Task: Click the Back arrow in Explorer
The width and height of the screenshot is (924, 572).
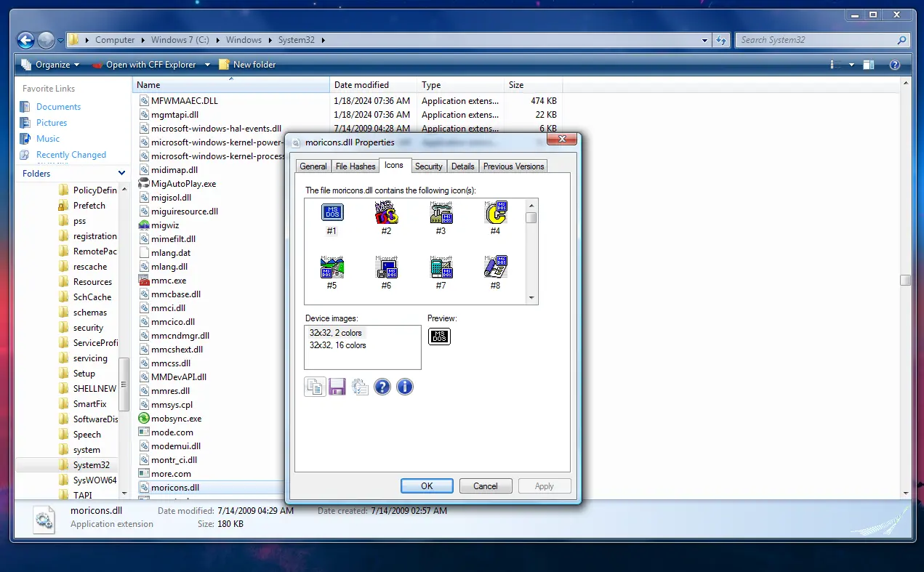Action: click(x=25, y=41)
